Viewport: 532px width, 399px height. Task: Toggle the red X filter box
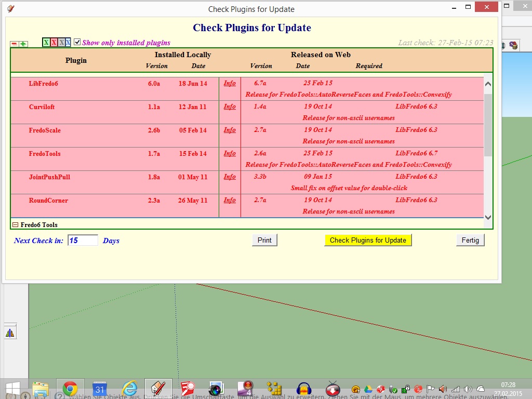[x=54, y=43]
